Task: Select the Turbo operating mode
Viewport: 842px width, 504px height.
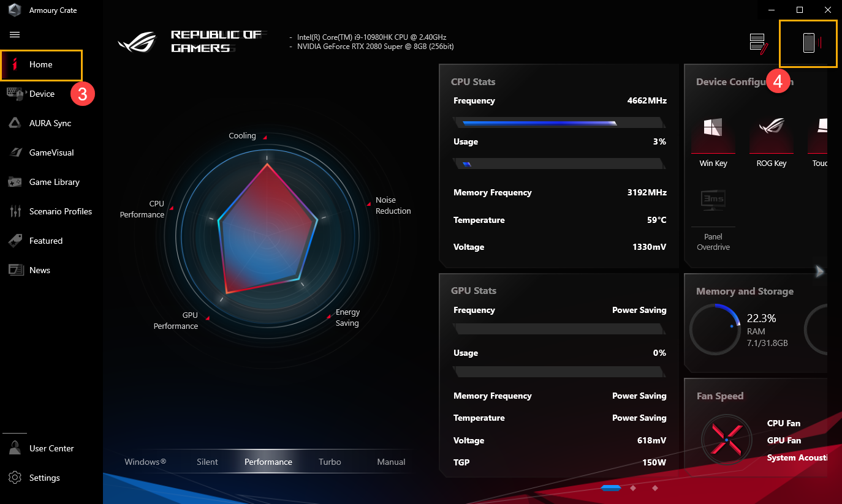Action: [330, 462]
